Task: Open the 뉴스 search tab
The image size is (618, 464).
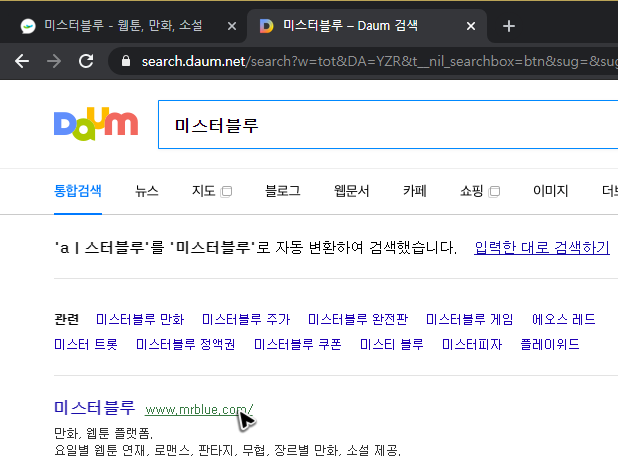Action: point(147,191)
